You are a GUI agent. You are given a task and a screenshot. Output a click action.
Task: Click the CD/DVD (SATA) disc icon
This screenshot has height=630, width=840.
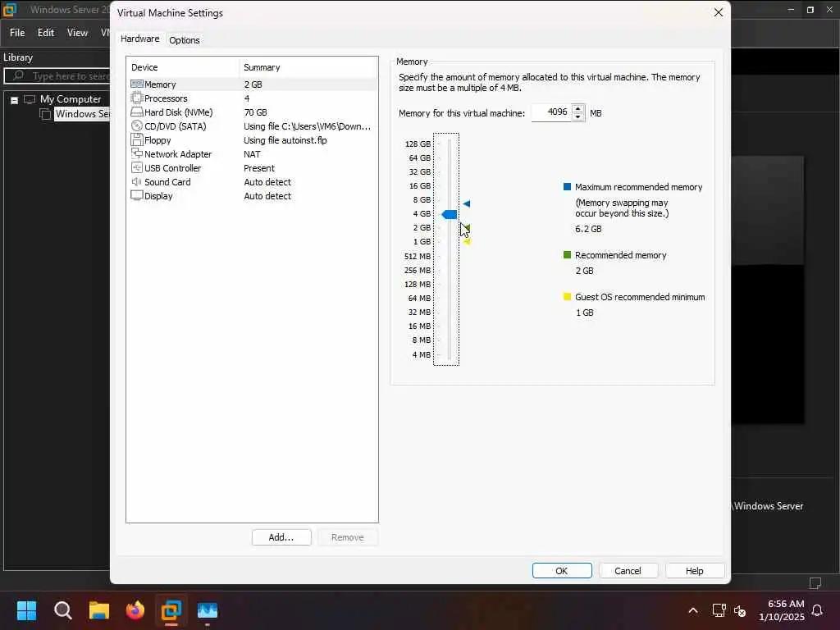137,126
